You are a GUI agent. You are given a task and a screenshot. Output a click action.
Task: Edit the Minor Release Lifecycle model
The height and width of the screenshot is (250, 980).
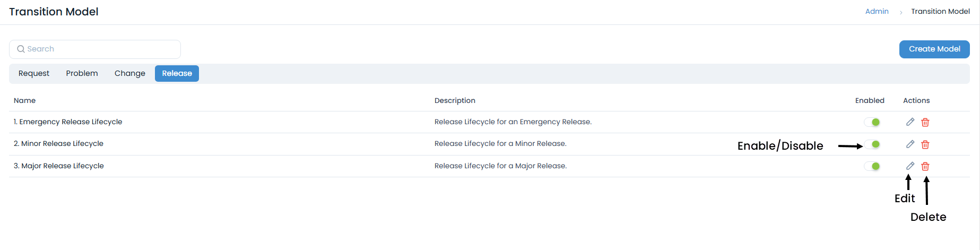(x=910, y=144)
